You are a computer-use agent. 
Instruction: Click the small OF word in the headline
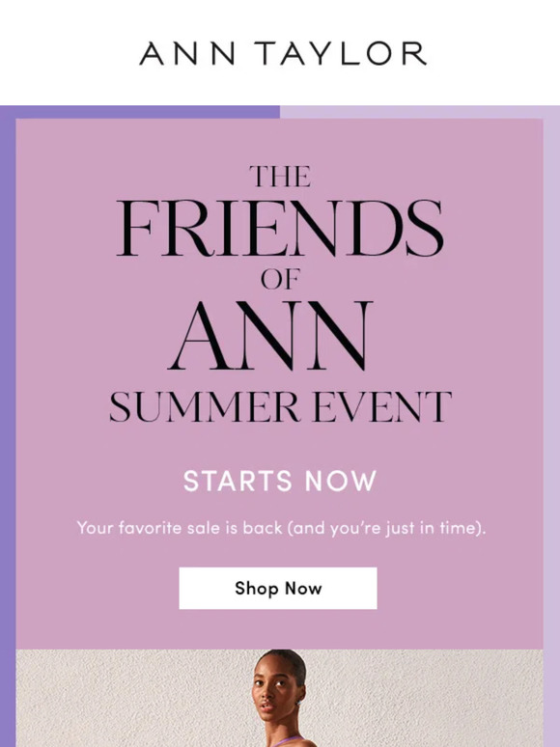pyautogui.click(x=280, y=279)
